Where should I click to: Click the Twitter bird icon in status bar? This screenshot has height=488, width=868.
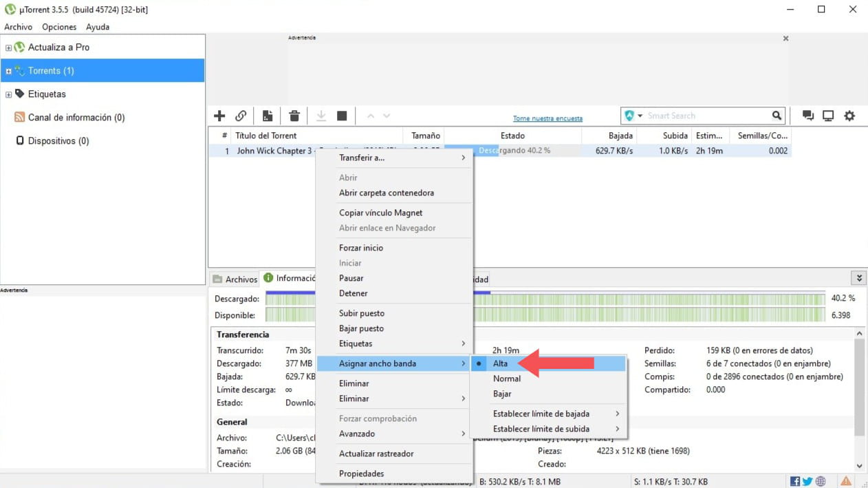coord(807,482)
